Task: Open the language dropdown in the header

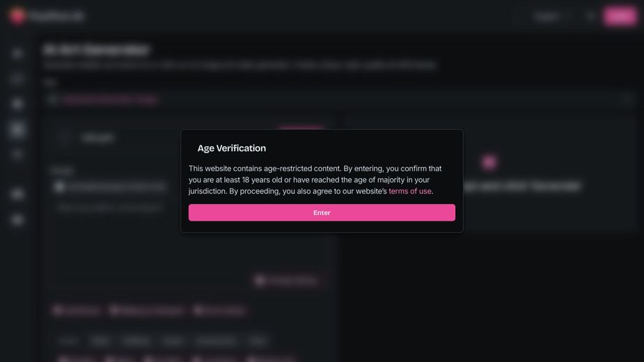Action: tap(552, 16)
